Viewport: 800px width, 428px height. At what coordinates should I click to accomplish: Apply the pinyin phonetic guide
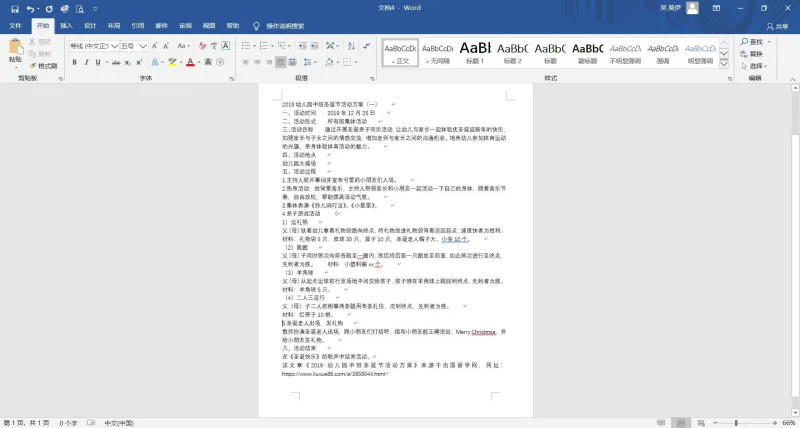tap(214, 46)
